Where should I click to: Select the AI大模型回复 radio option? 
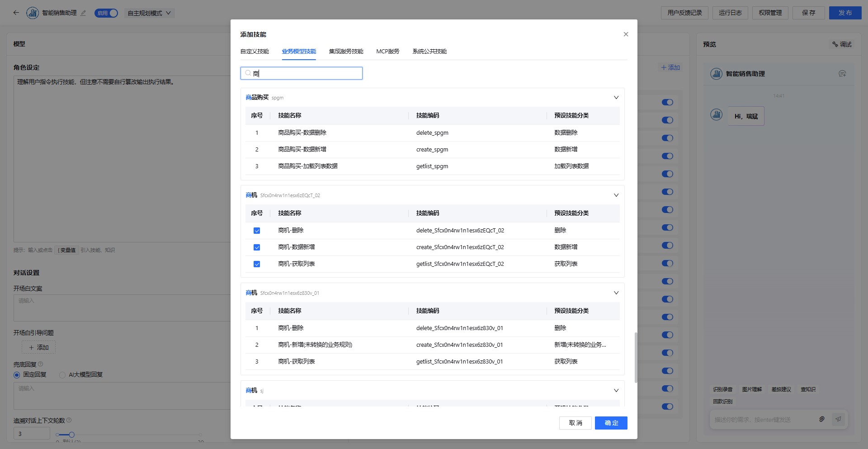[x=62, y=375]
